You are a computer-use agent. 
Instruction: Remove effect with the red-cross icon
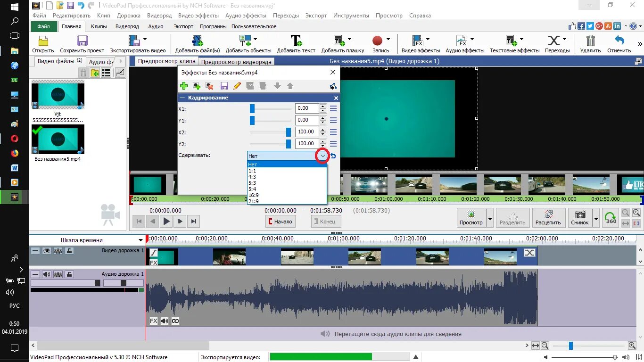tap(210, 86)
